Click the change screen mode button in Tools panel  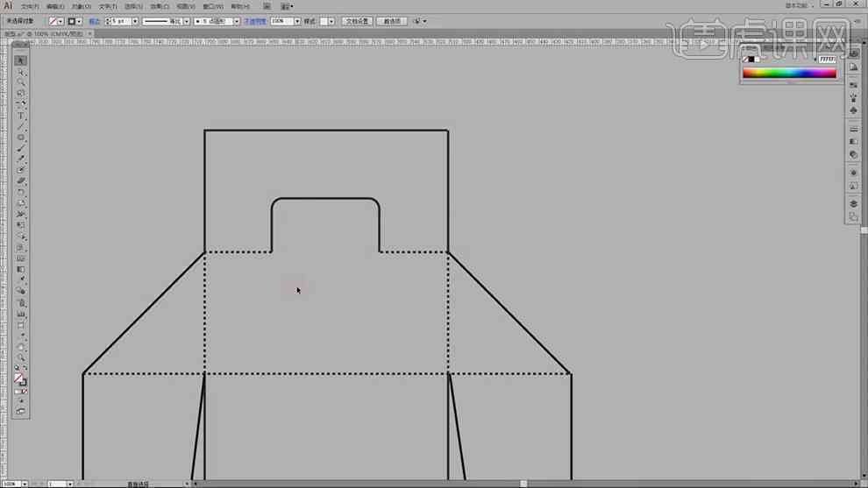point(21,412)
